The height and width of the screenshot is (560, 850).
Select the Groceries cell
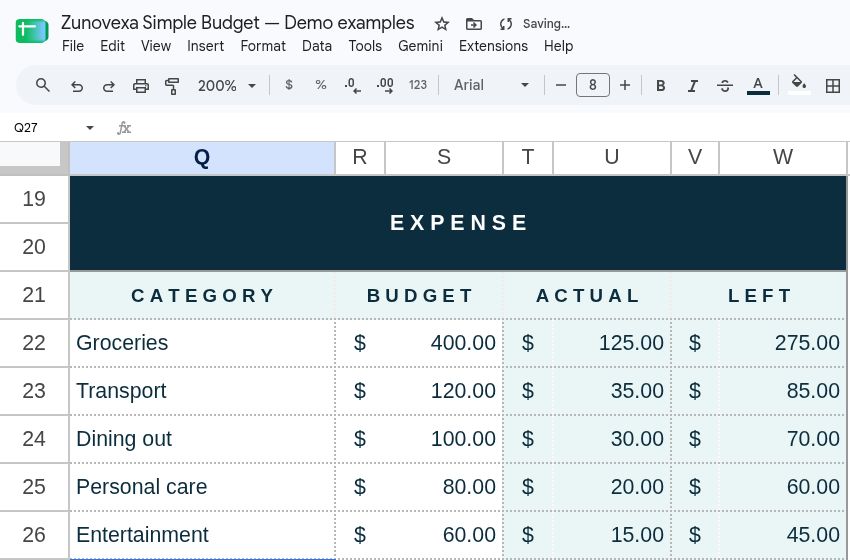[x=202, y=343]
